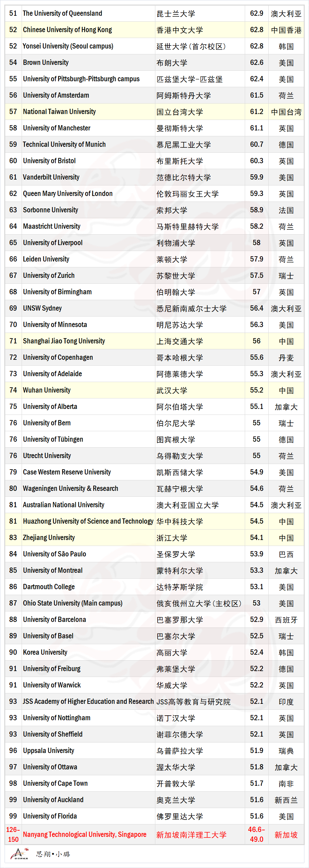The width and height of the screenshot is (309, 868).
Task: Click "Zhejiang University"
Action: click(49, 538)
